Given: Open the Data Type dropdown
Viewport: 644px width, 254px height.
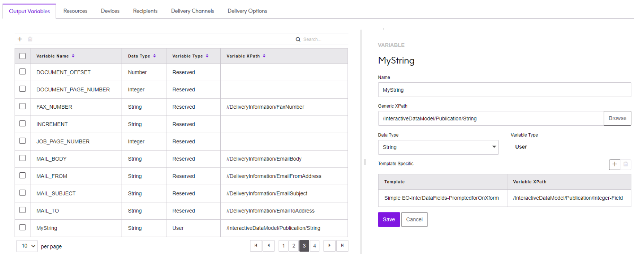Looking at the screenshot, I should [x=438, y=147].
